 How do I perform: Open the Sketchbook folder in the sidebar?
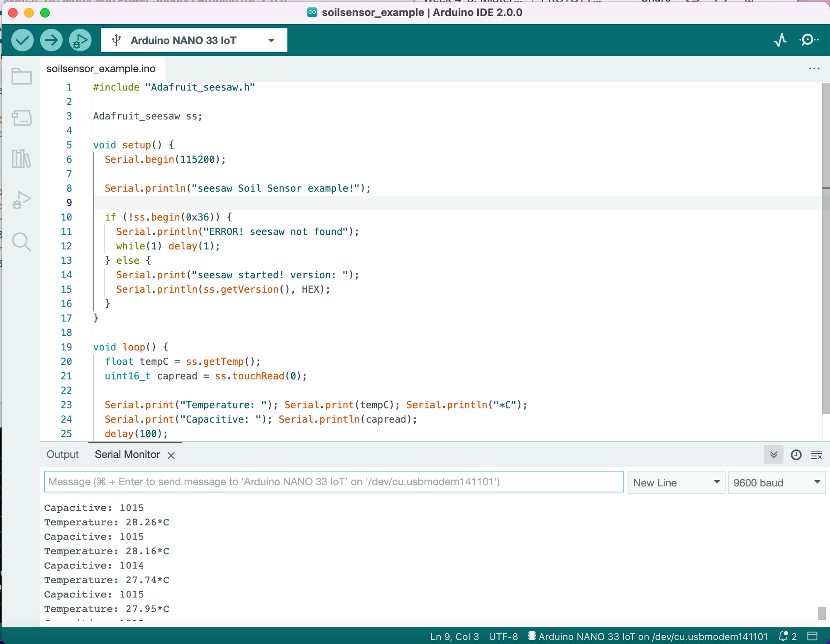22,76
